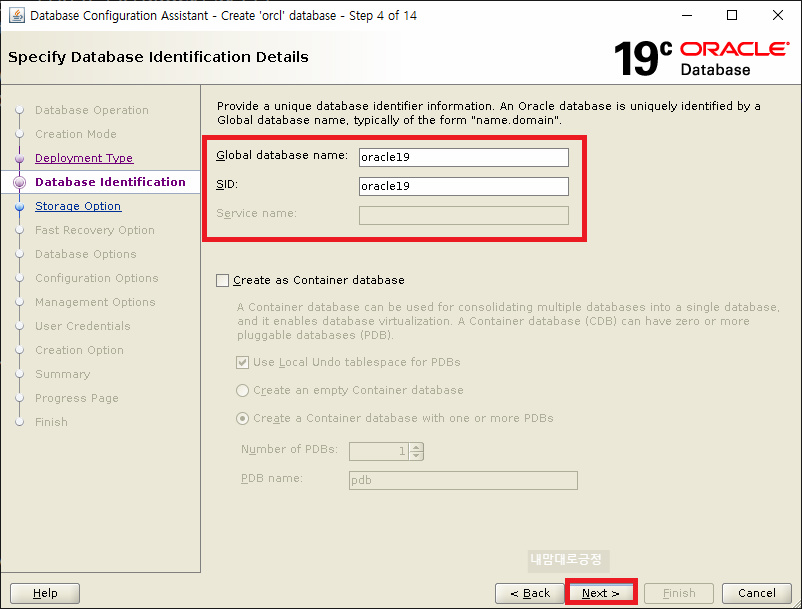Click the PDB name label
The image size is (802, 609).
pos(272,478)
